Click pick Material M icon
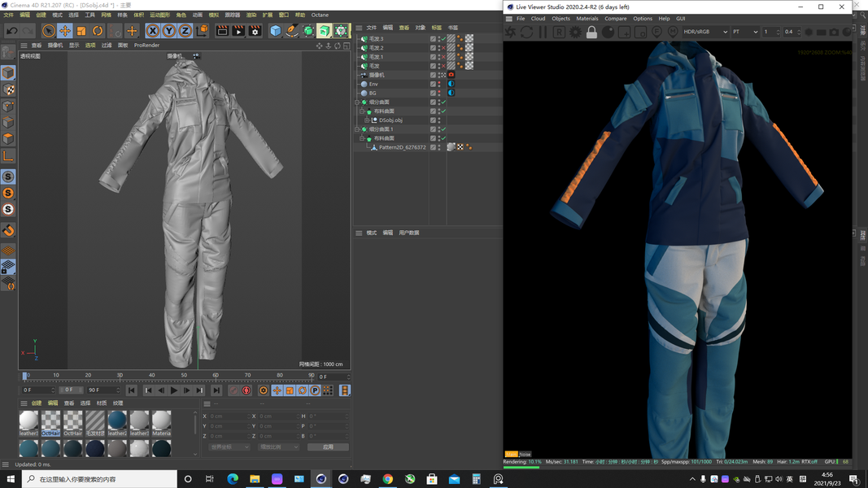Image resolution: width=868 pixels, height=488 pixels. pos(673,32)
